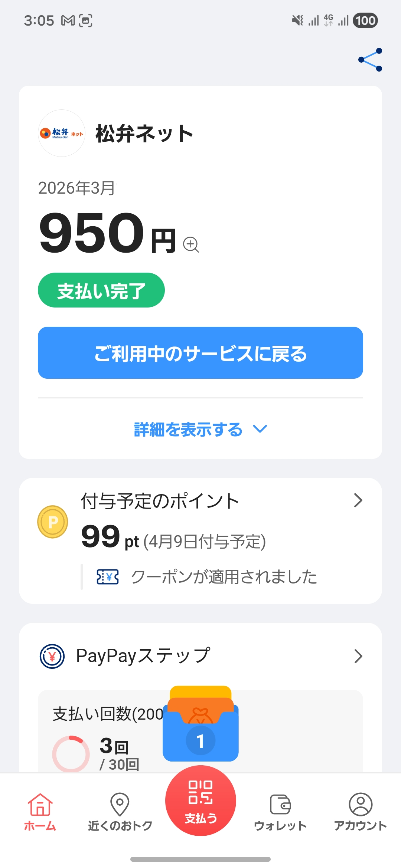
Task: Tap the magnifier icon beside 950円
Action: [x=191, y=244]
